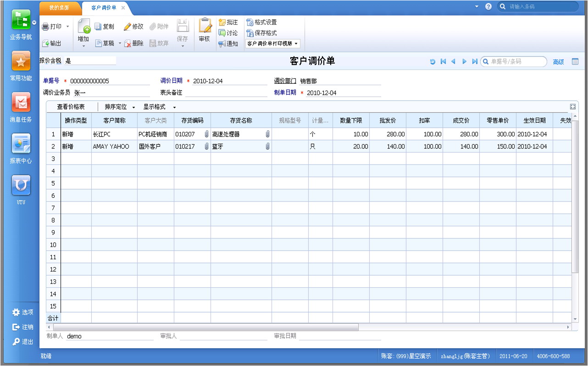Select the 客户调价单 tab
This screenshot has width=588, height=366.
[x=104, y=8]
